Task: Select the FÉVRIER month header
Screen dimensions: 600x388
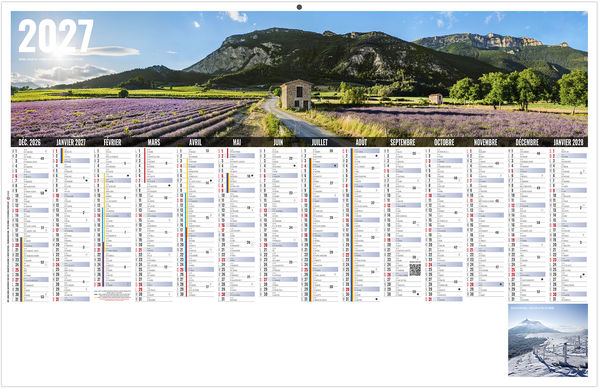Action: (112, 142)
